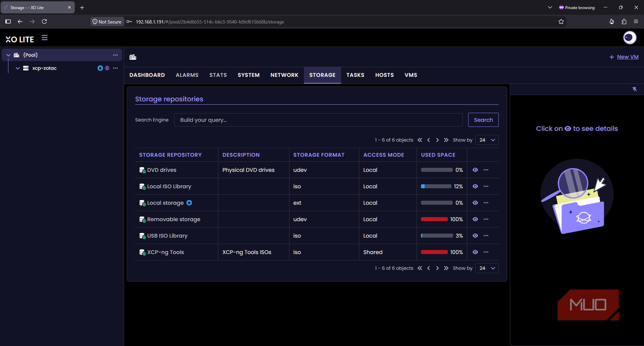The width and height of the screenshot is (644, 346).
Task: Unpin the details side panel
Action: pos(635,89)
